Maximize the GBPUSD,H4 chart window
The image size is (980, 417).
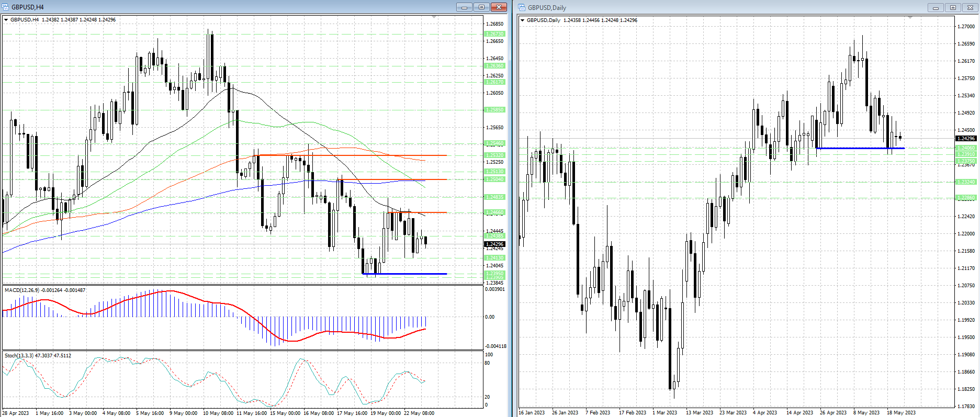[481, 7]
